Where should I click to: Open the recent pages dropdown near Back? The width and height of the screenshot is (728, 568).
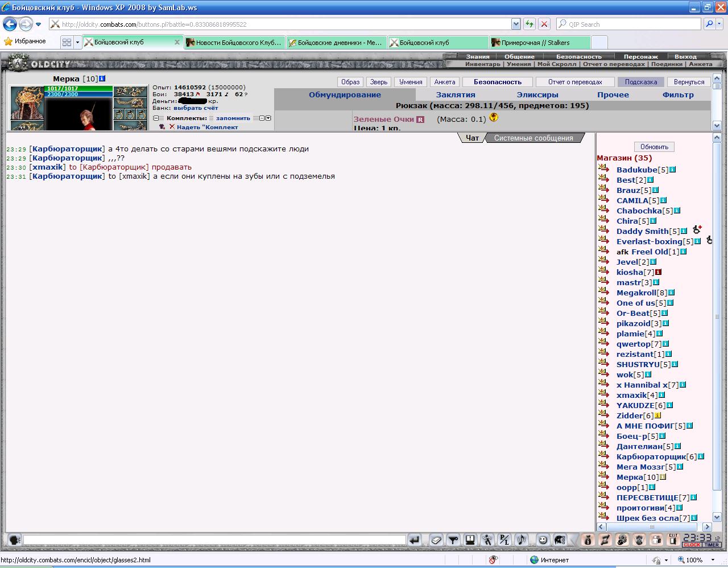pyautogui.click(x=38, y=24)
